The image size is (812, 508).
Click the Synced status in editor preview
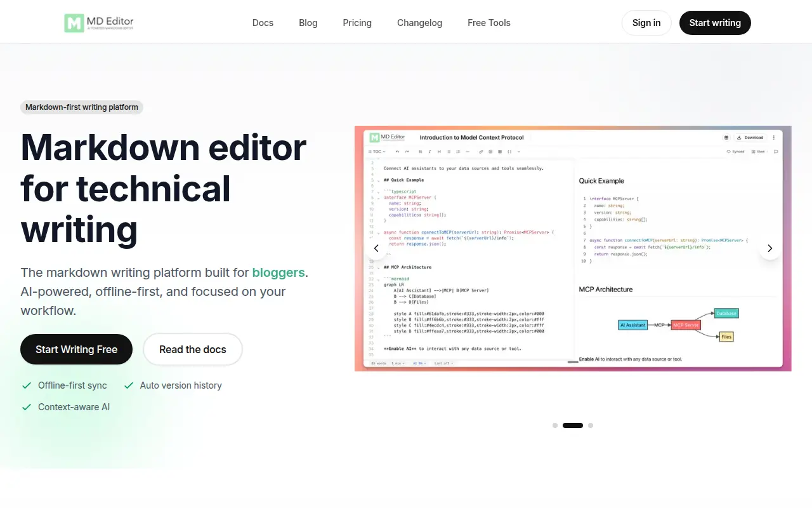tap(736, 152)
